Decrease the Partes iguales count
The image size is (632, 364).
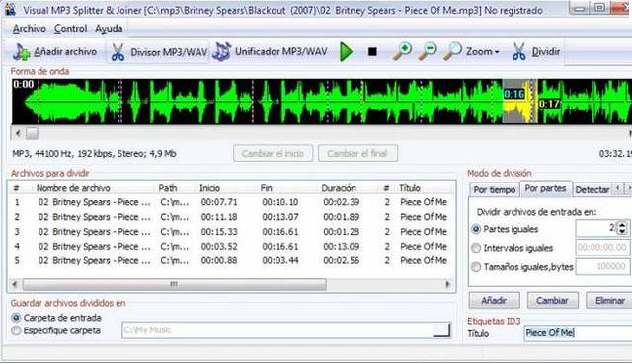click(622, 232)
